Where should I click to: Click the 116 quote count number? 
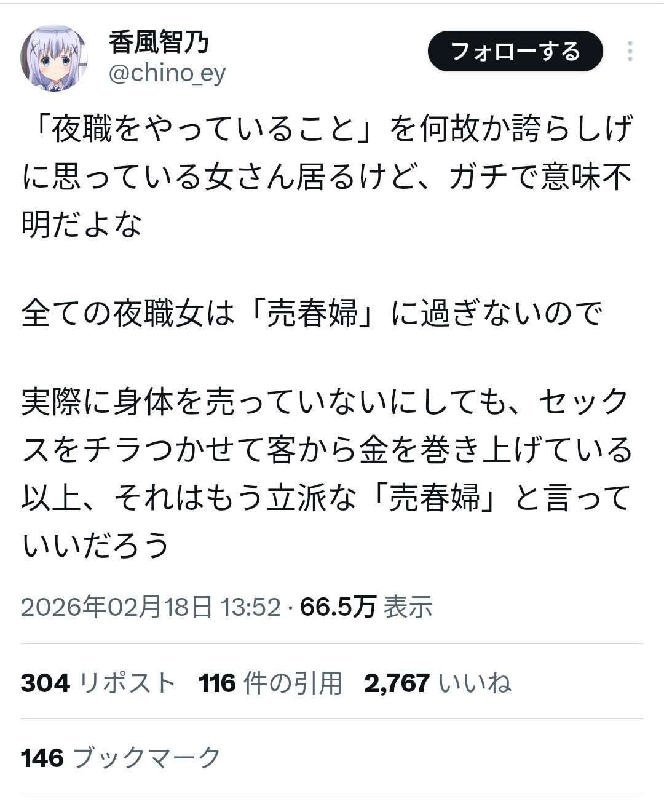click(x=217, y=683)
